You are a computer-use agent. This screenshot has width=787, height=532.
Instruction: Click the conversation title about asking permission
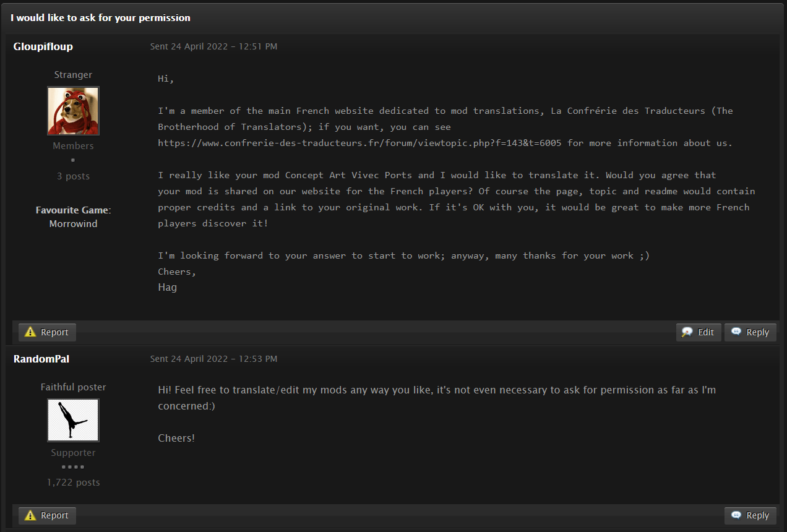100,18
